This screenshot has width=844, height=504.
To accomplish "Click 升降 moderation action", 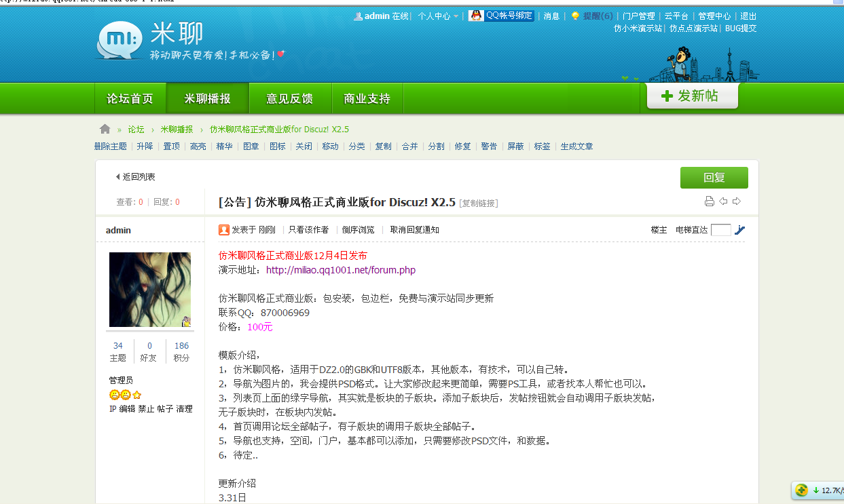I will [145, 147].
